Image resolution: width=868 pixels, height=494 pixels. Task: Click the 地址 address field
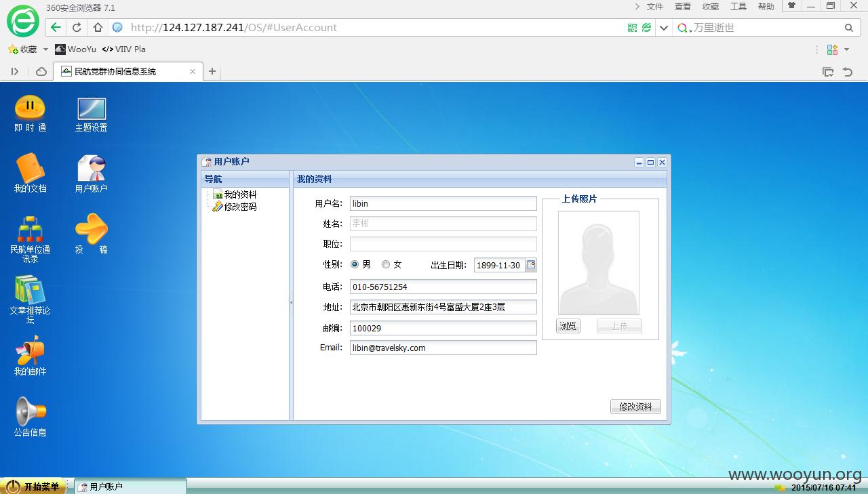[443, 307]
